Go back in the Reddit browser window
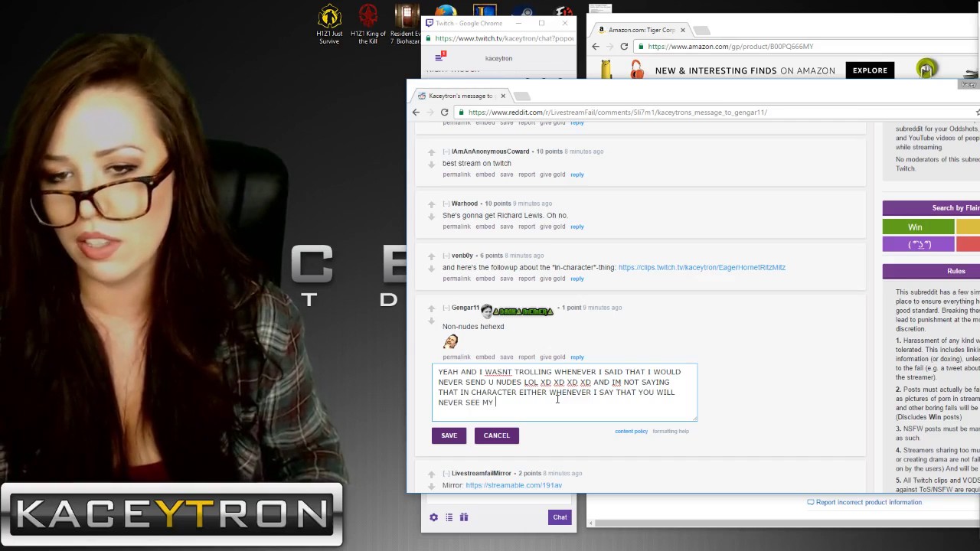This screenshot has width=980, height=551. coord(416,112)
